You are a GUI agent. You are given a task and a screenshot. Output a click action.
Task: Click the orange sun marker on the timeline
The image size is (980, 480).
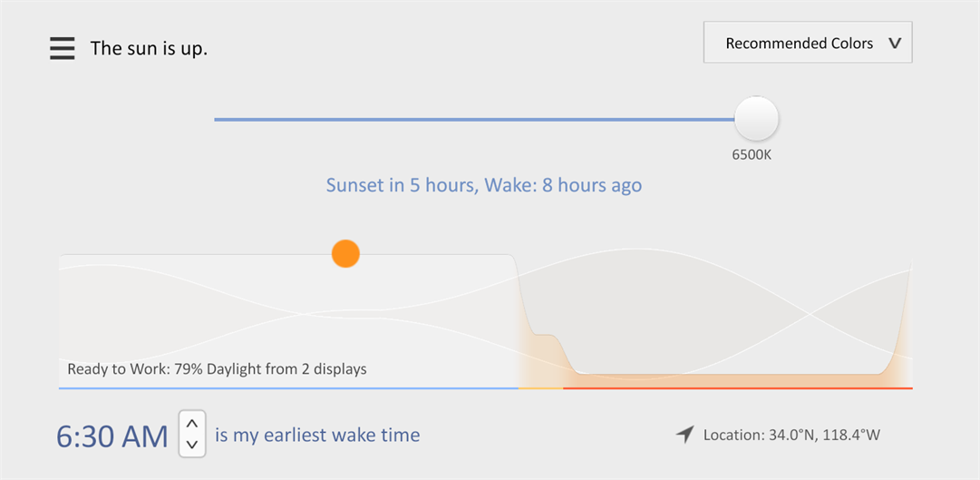(x=345, y=253)
